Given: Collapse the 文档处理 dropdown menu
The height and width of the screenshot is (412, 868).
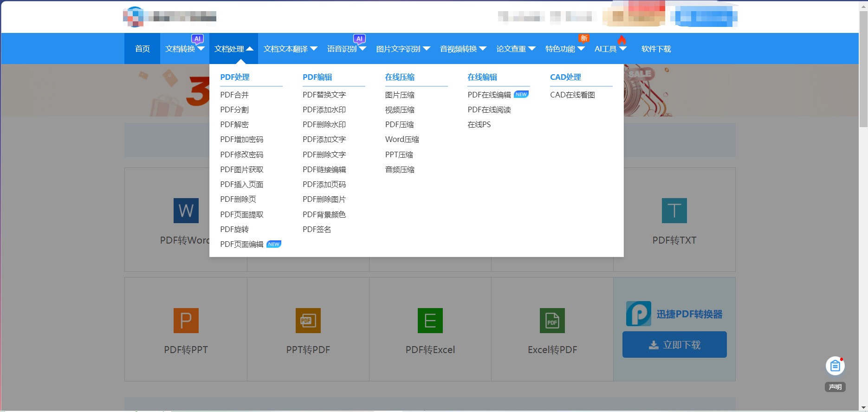Looking at the screenshot, I should click(233, 49).
